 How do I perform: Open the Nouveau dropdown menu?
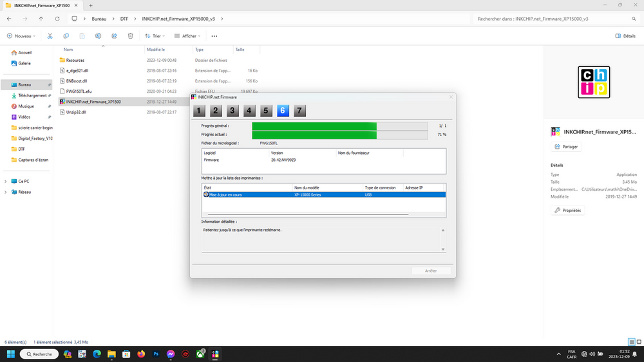[x=22, y=36]
